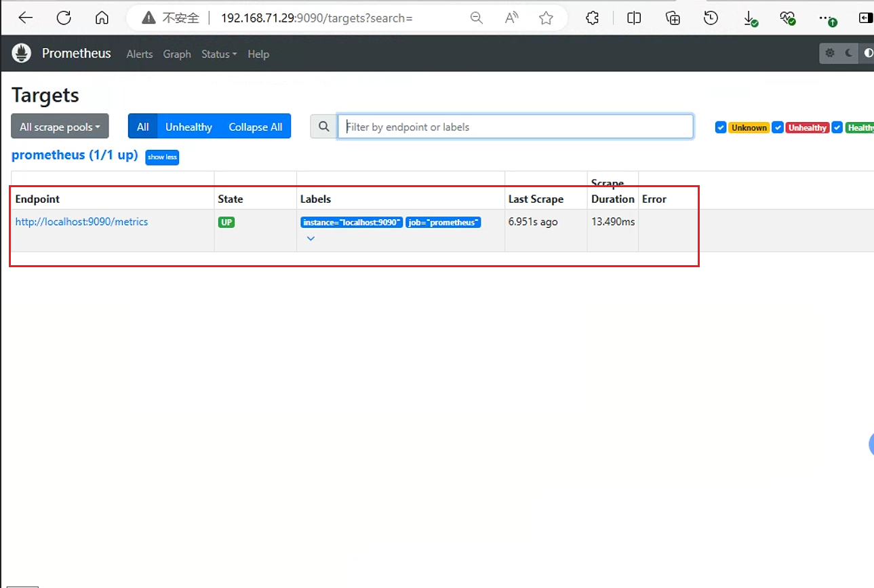Click the prometheus (1/1 up) pool heading

[x=75, y=155]
